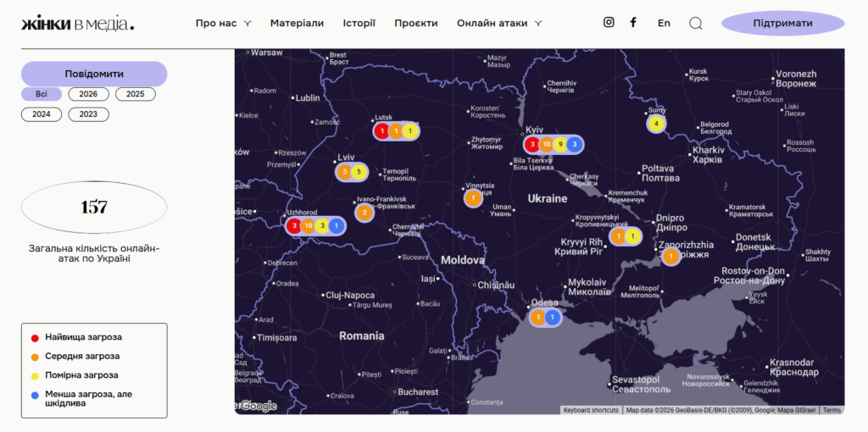Filter attacks by year 2024
This screenshot has height=432, width=868.
[42, 114]
